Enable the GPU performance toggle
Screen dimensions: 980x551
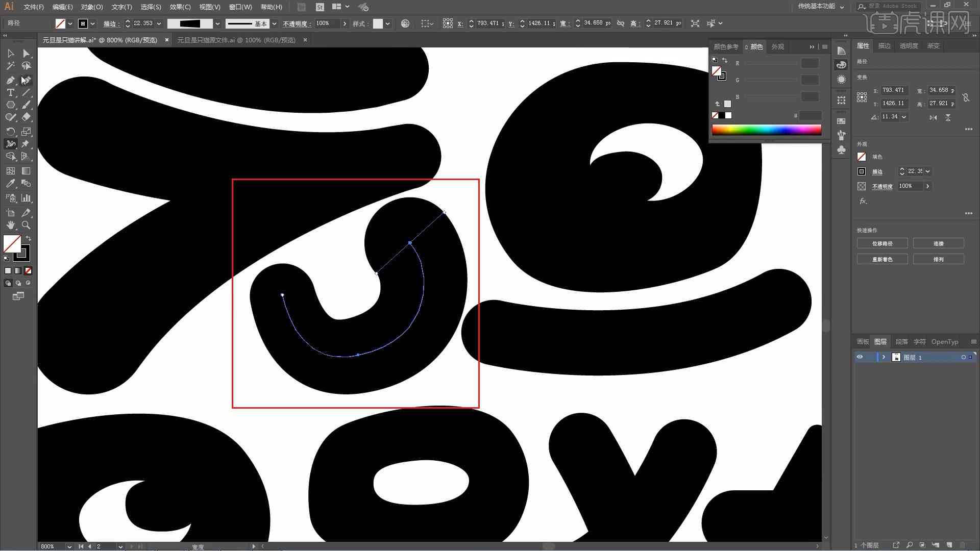click(364, 7)
